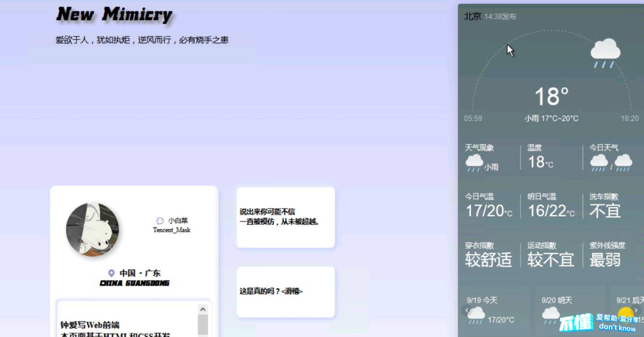This screenshot has height=337, width=644.
Task: Show next forecast days with the right arrow
Action: 636,311
